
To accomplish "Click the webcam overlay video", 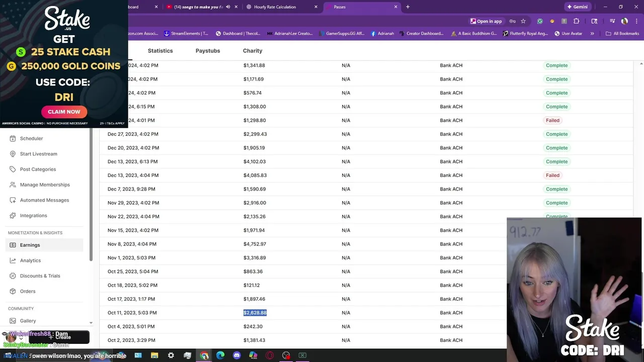I will (574, 289).
